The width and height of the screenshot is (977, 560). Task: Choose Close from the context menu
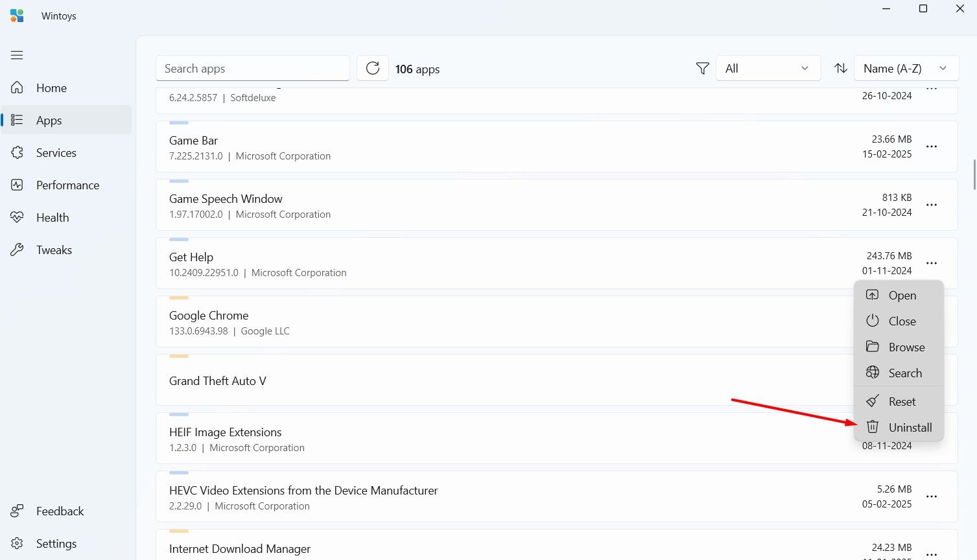click(899, 321)
